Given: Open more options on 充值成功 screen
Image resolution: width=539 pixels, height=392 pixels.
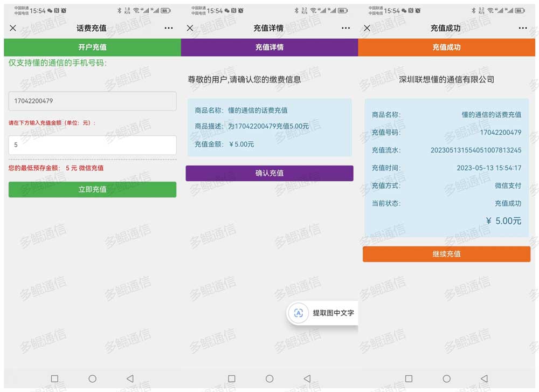Looking at the screenshot, I should pos(523,28).
